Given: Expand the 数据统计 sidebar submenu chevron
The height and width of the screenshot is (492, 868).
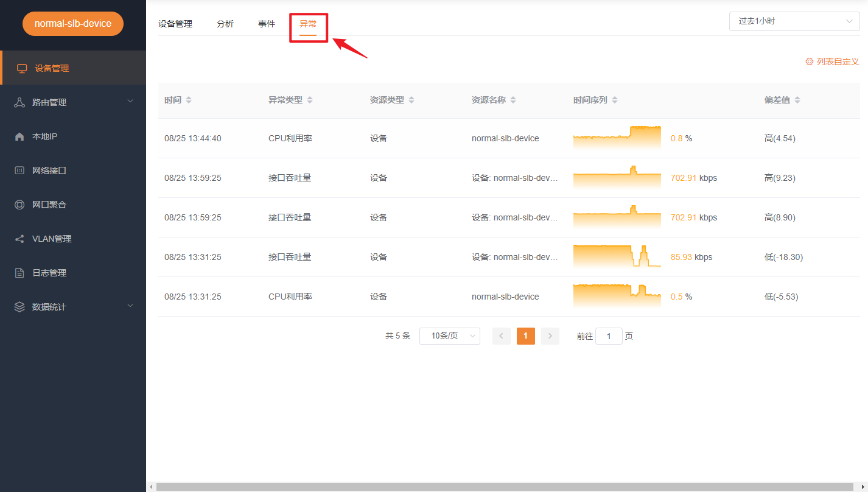Looking at the screenshot, I should 130,306.
